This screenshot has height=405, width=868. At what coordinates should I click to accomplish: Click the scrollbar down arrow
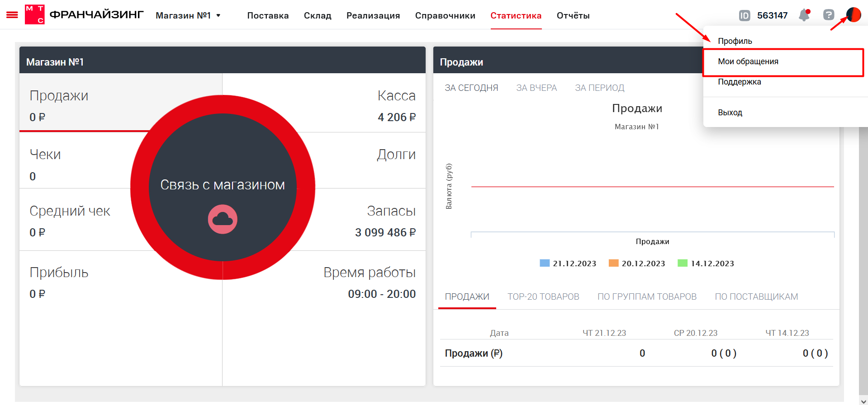coord(863,401)
